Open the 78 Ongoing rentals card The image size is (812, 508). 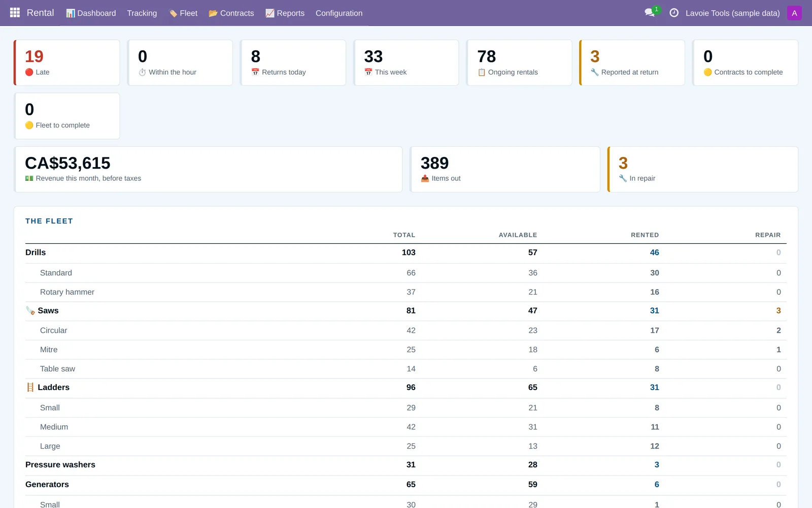click(519, 62)
